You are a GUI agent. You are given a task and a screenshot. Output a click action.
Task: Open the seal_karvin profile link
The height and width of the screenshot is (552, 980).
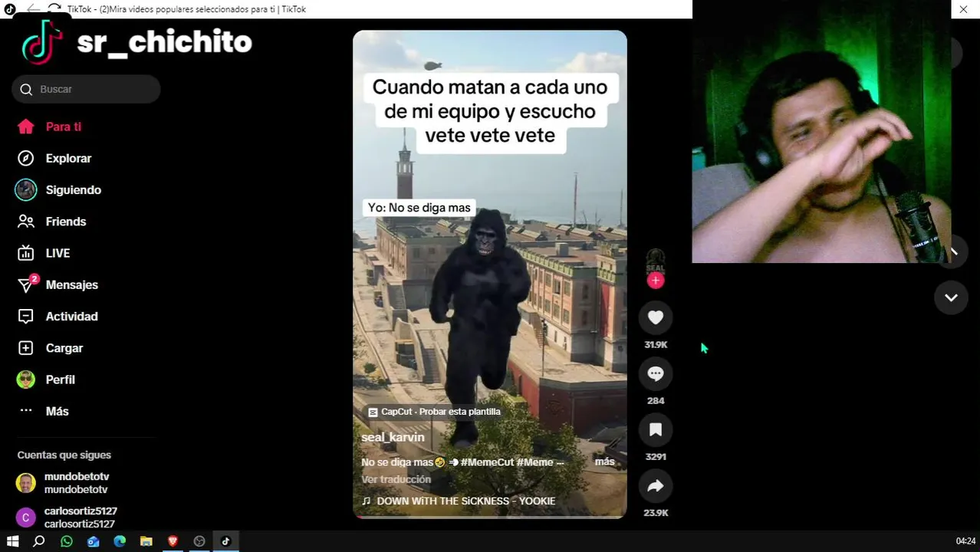(x=393, y=437)
